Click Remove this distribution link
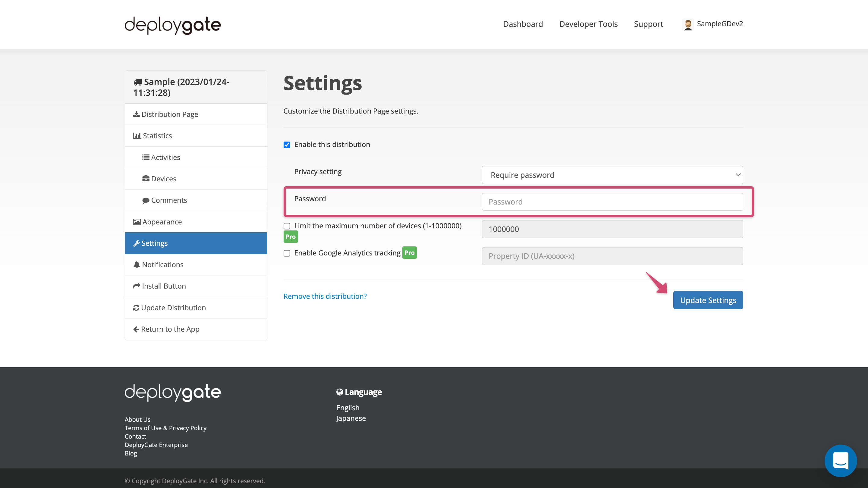868x488 pixels. [325, 296]
